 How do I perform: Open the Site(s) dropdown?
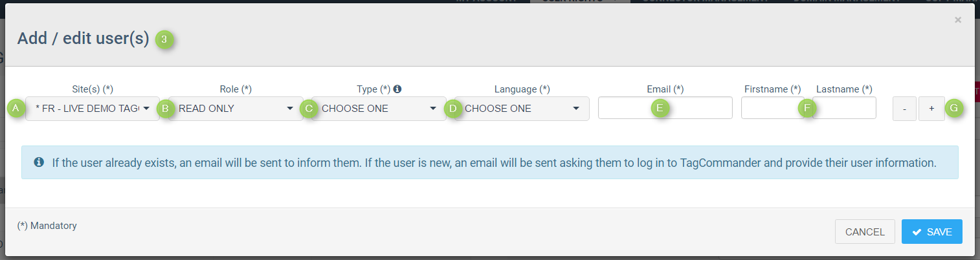(93, 109)
